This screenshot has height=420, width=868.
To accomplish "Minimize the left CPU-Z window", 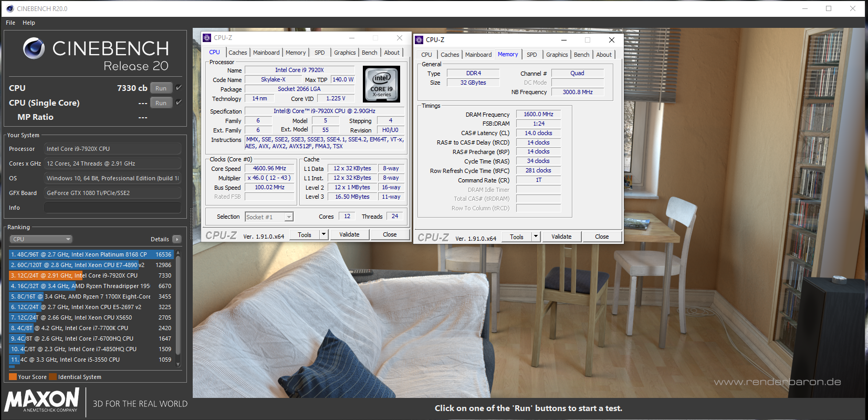I will pos(352,38).
